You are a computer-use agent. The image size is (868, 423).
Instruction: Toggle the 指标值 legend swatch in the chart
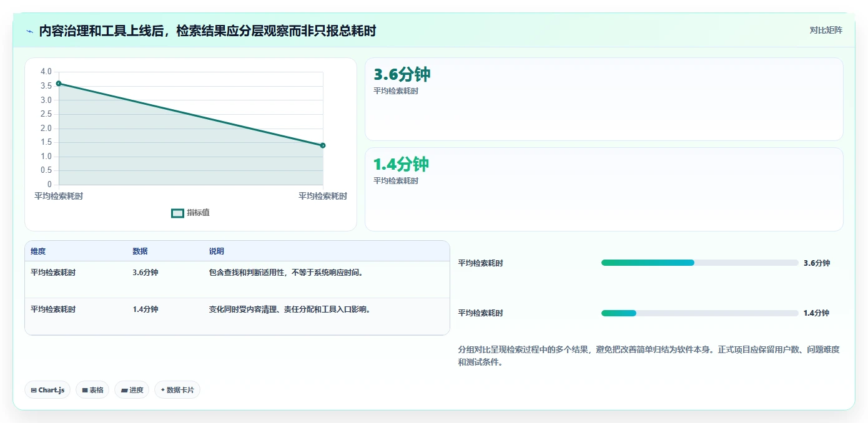pyautogui.click(x=177, y=213)
